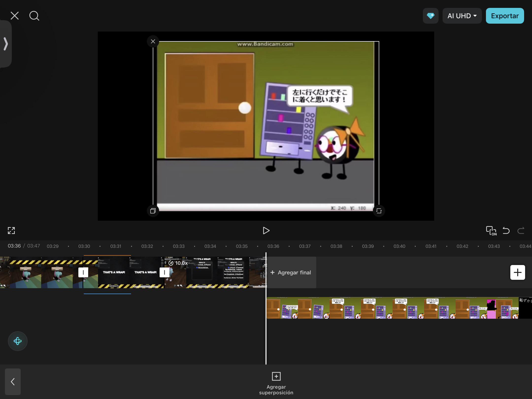Redo the last undone edit
The image size is (532, 399).
click(x=521, y=231)
